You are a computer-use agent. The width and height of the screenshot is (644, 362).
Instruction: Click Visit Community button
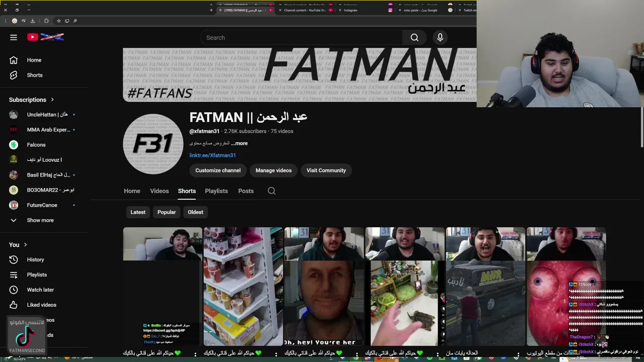pyautogui.click(x=326, y=170)
